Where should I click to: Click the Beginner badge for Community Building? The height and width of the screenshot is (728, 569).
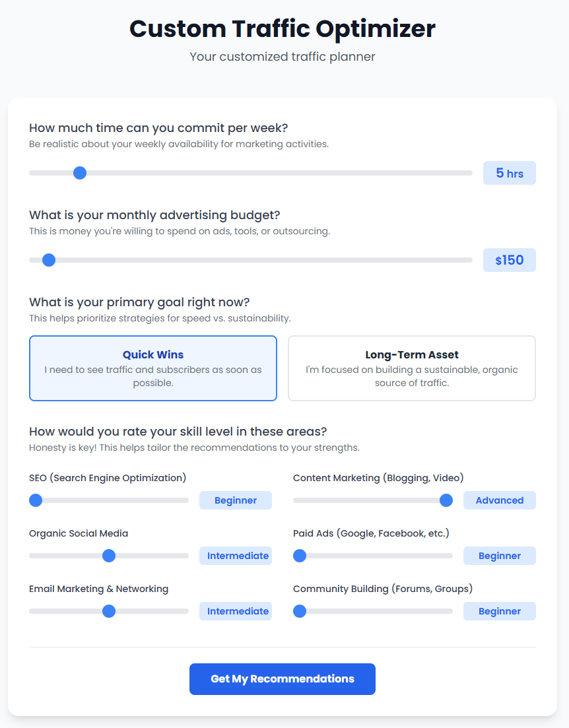click(499, 611)
